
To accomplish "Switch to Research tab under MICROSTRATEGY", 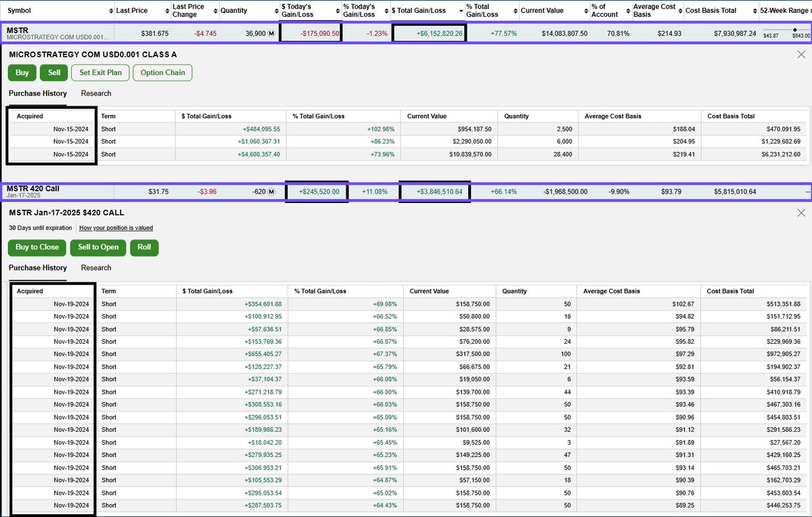I will point(96,93).
